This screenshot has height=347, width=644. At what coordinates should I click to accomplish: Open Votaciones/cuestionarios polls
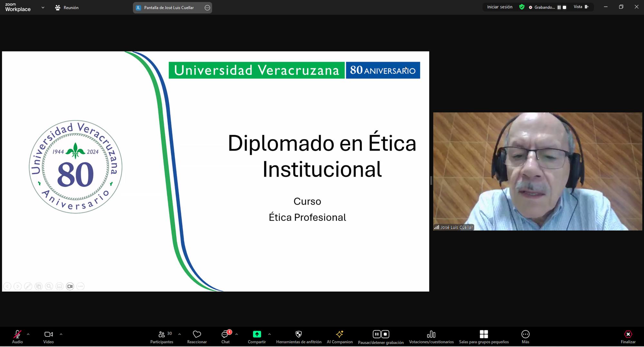point(431,337)
